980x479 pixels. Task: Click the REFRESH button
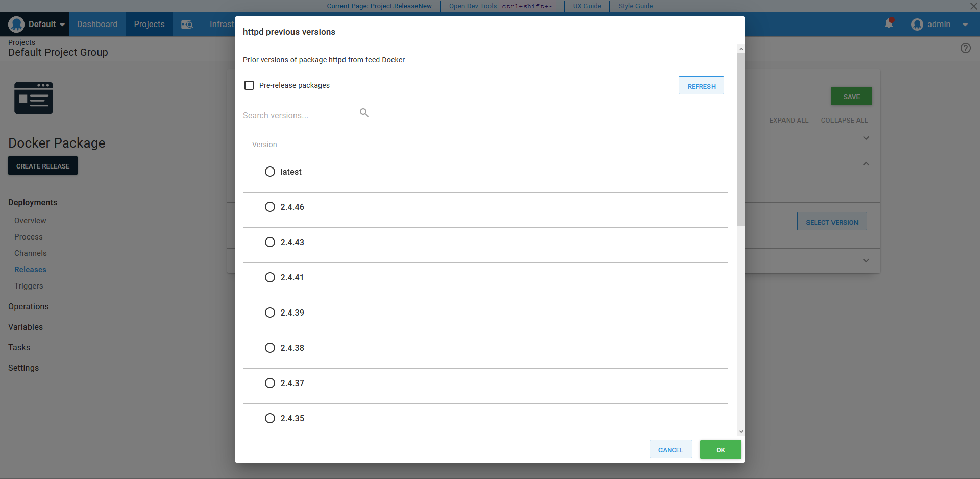[701, 85]
